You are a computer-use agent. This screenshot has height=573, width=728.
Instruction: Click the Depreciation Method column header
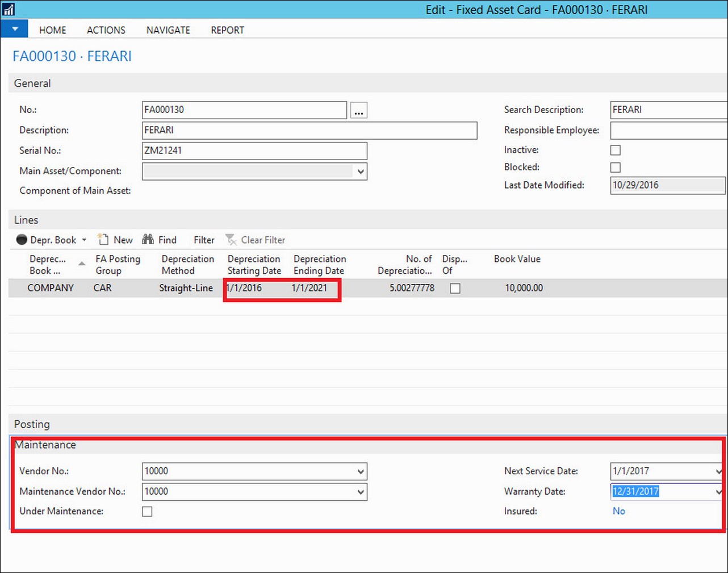(x=188, y=265)
